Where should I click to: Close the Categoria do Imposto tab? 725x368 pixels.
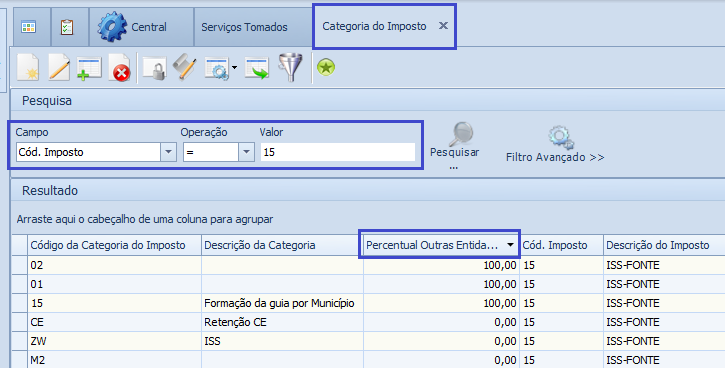coord(443,26)
